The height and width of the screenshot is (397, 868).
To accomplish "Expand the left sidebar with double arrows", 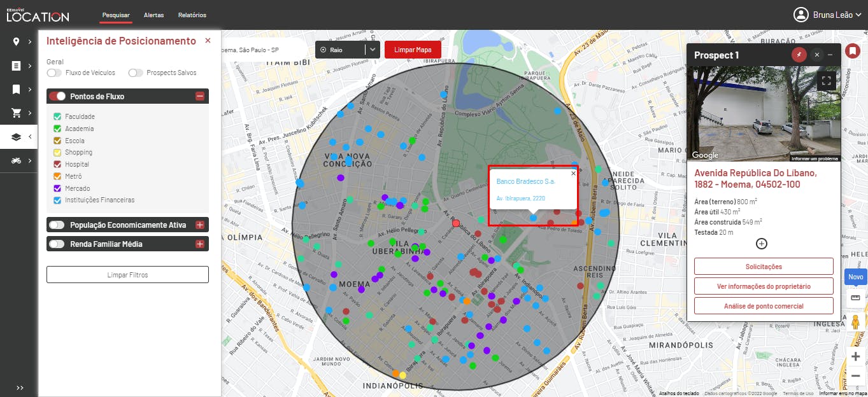I will click(20, 387).
